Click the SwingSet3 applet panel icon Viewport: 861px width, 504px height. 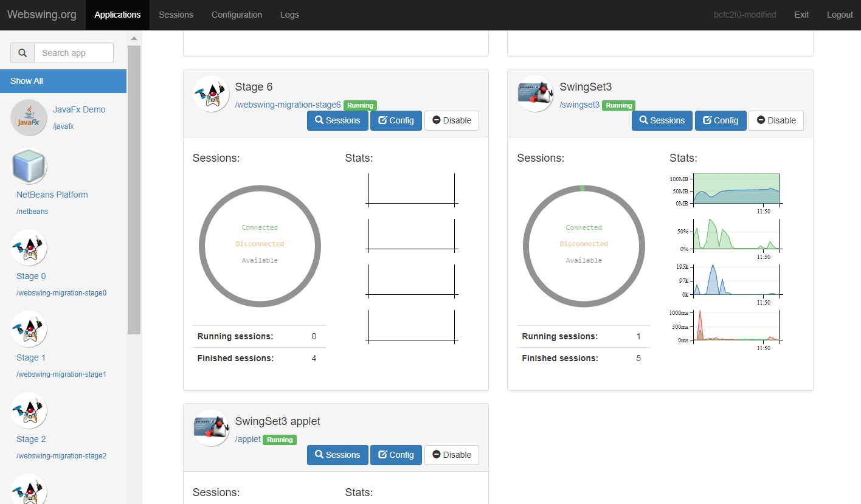(x=211, y=428)
